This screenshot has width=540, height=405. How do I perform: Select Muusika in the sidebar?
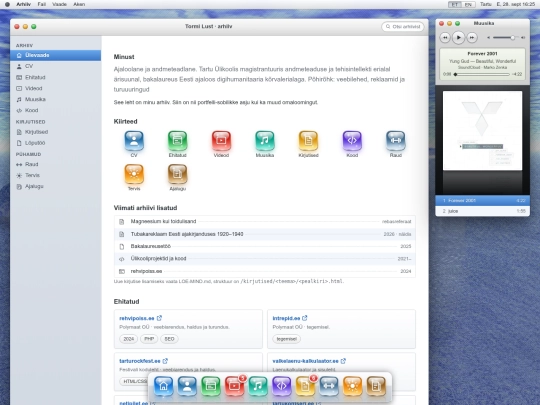pyautogui.click(x=55, y=99)
